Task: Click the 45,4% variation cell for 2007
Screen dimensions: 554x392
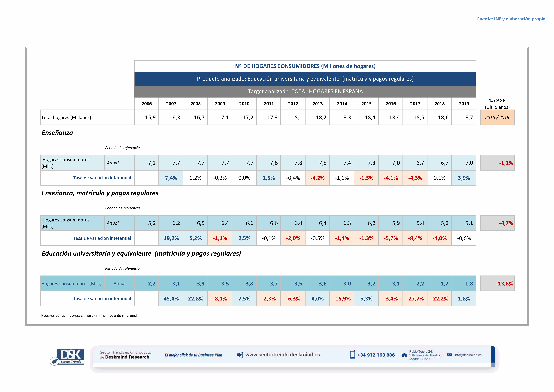Action: point(171,299)
